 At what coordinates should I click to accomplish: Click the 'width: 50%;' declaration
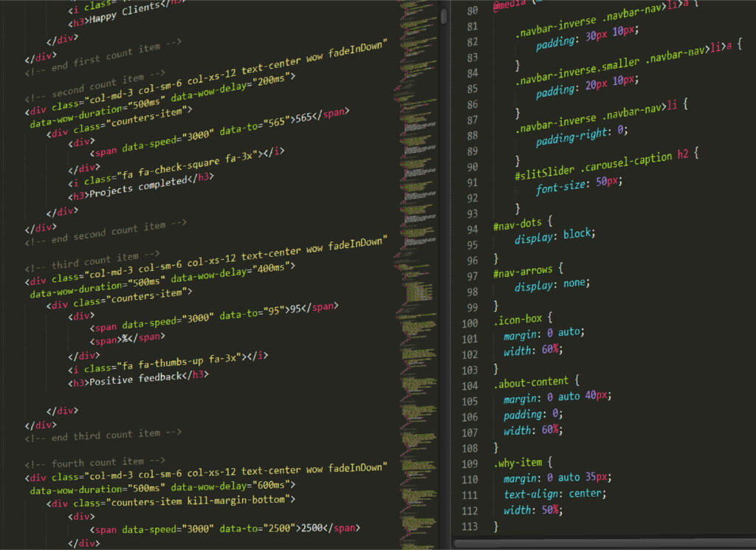533,509
